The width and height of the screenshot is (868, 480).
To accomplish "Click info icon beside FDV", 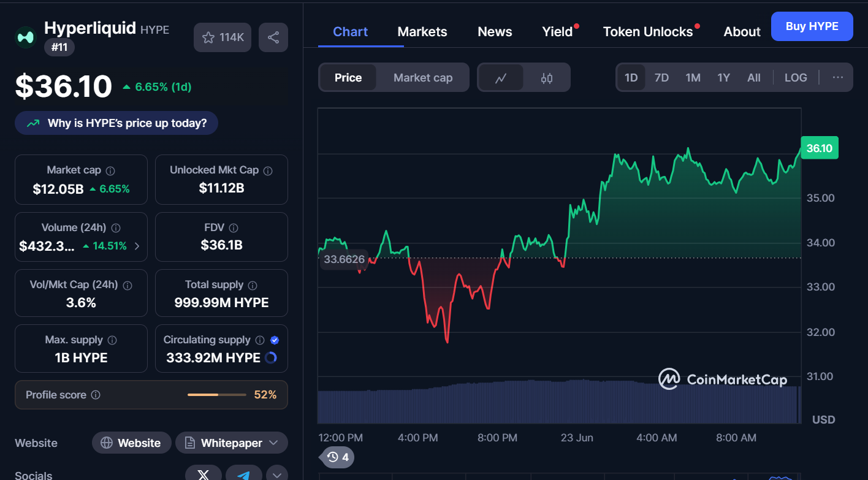I will pyautogui.click(x=233, y=228).
